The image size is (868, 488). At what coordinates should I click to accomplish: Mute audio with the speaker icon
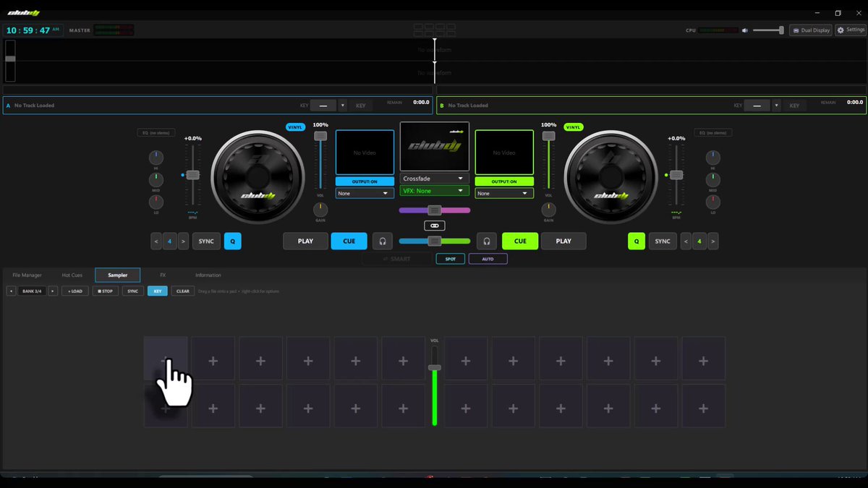(745, 30)
